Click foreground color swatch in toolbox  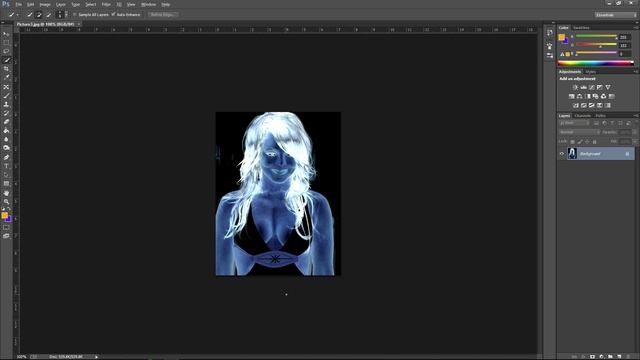coord(4,215)
